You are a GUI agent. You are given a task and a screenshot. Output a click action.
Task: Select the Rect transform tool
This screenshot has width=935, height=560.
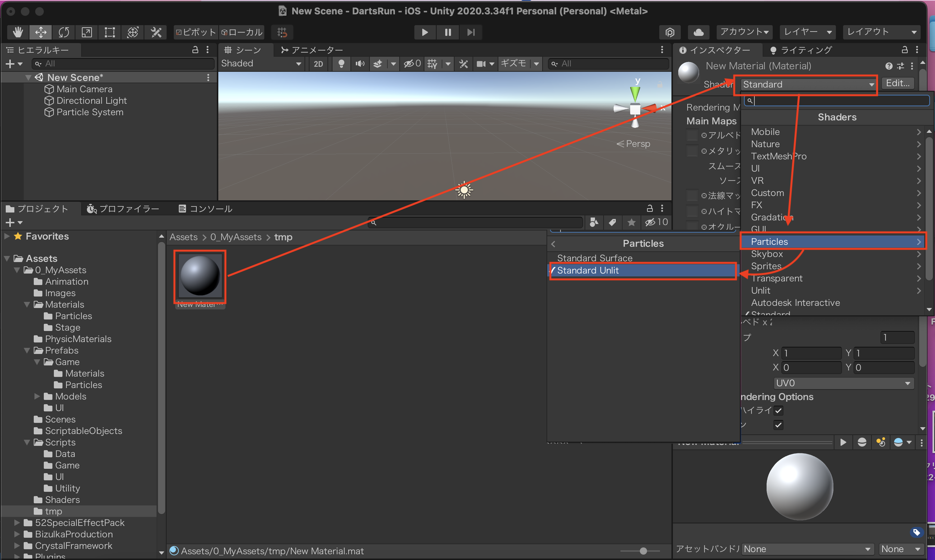point(110,32)
